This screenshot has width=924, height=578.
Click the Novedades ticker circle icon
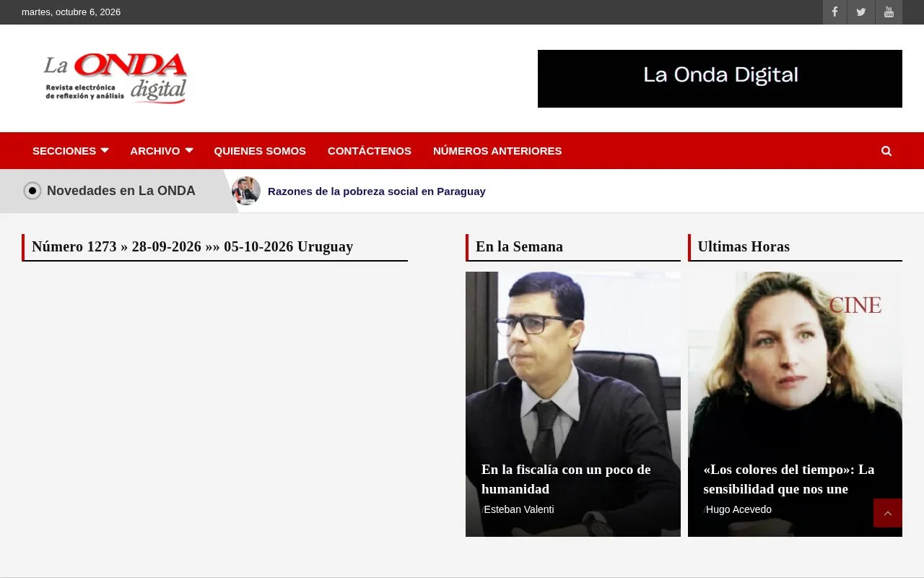(32, 191)
